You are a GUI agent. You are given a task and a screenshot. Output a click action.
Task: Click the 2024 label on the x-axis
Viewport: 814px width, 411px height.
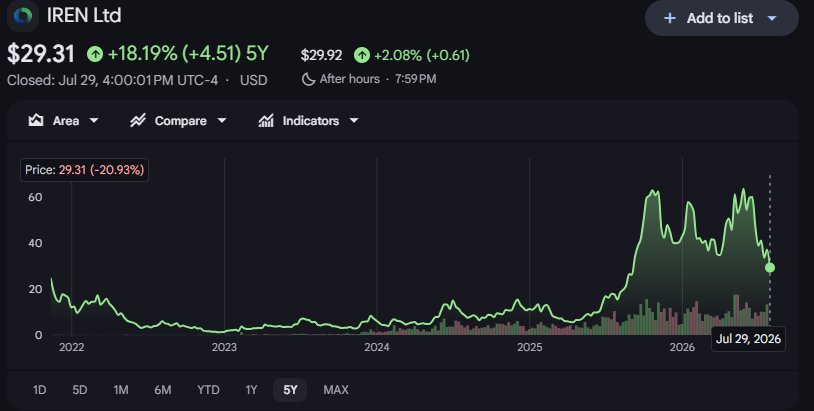point(377,348)
